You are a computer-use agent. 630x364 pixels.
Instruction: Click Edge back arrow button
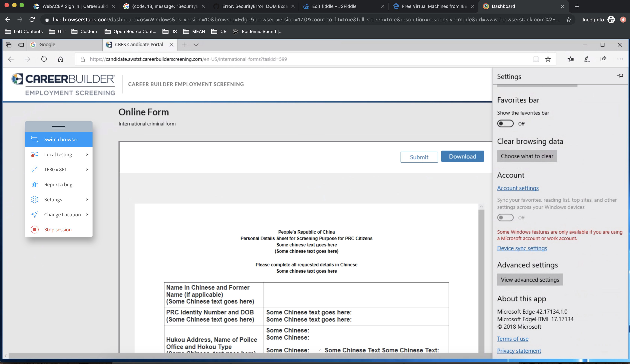11,59
